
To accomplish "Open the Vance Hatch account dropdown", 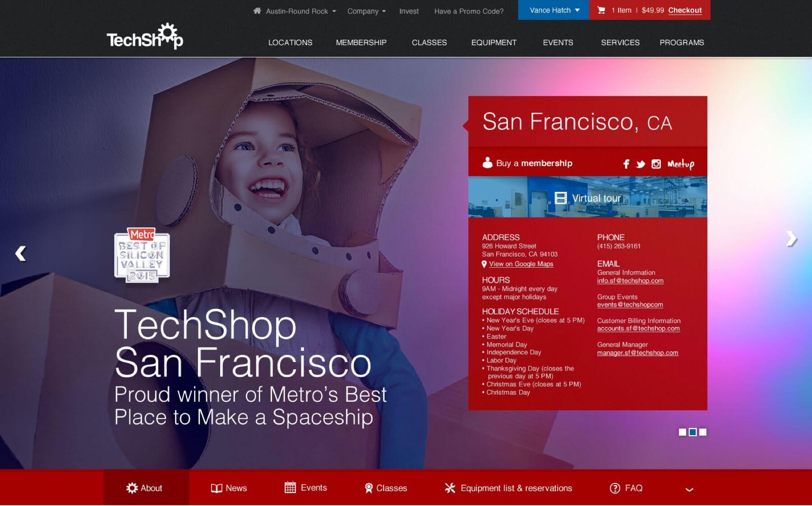I will 554,10.
